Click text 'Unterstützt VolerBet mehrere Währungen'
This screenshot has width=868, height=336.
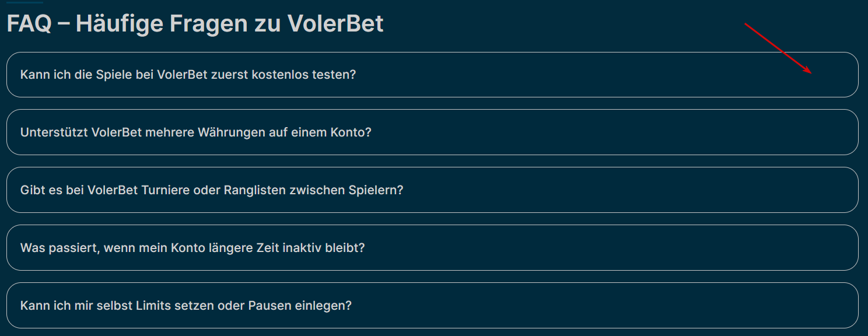pyautogui.click(x=134, y=132)
